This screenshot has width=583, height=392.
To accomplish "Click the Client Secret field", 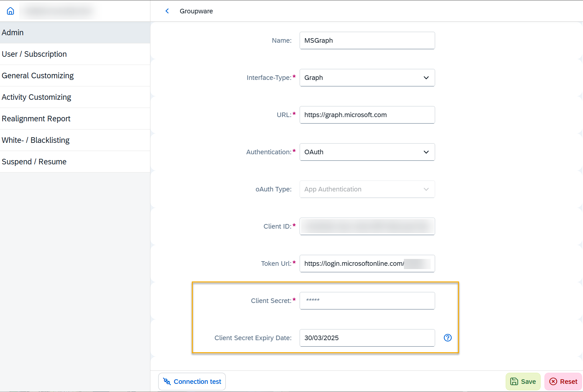I will [367, 301].
